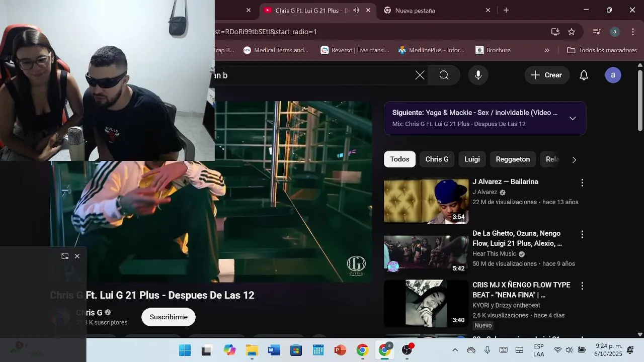
Task: Subscribe with the Suscribirme button
Action: coord(169,317)
